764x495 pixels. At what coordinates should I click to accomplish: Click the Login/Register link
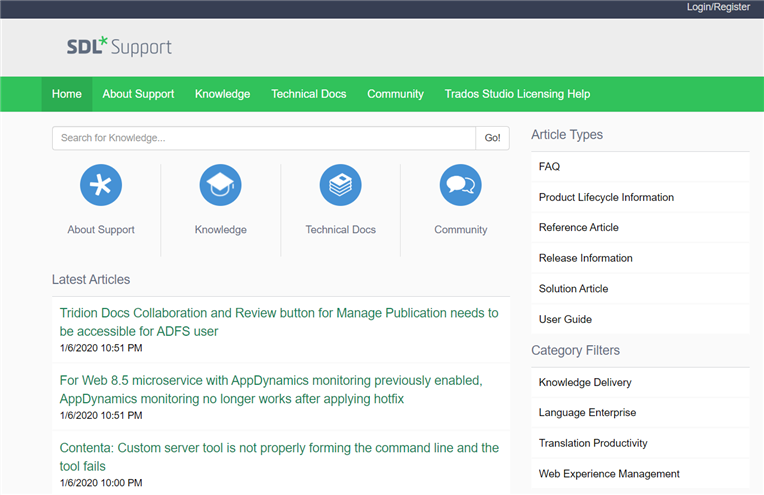(x=718, y=7)
